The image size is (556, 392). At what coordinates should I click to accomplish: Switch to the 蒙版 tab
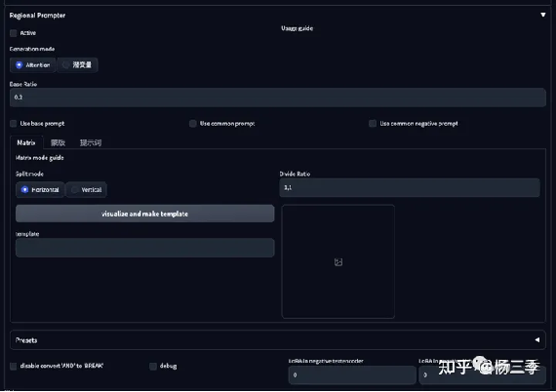click(x=58, y=142)
